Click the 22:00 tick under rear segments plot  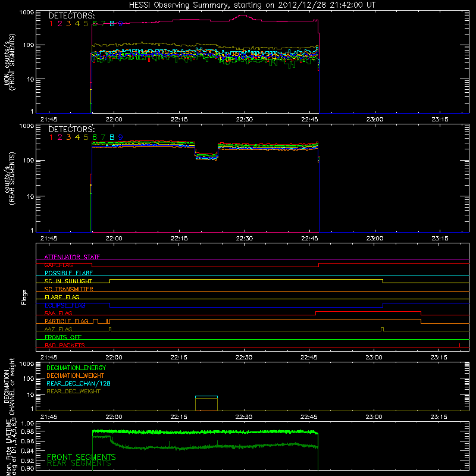[x=114, y=239]
